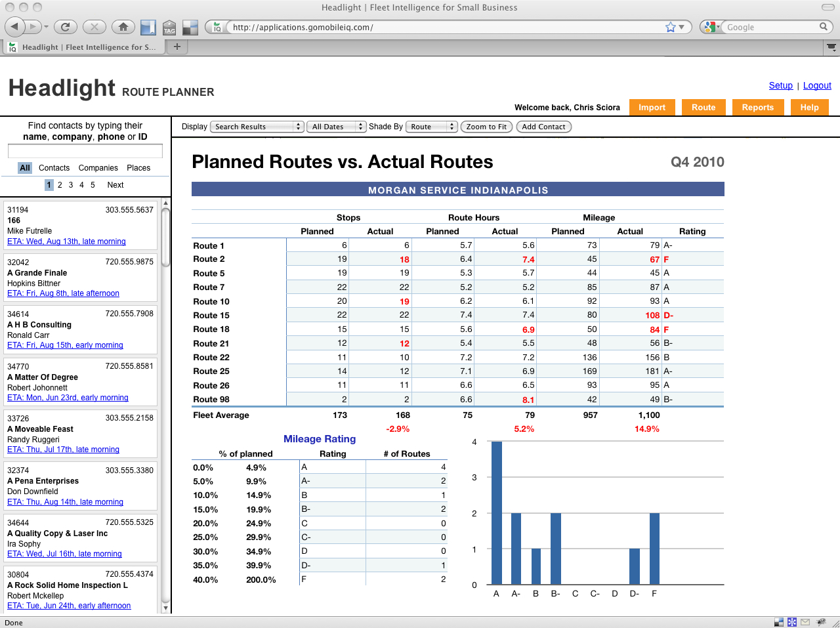Open the URL bar dropdown arrow beside star
The height and width of the screenshot is (628, 840).
click(x=681, y=27)
